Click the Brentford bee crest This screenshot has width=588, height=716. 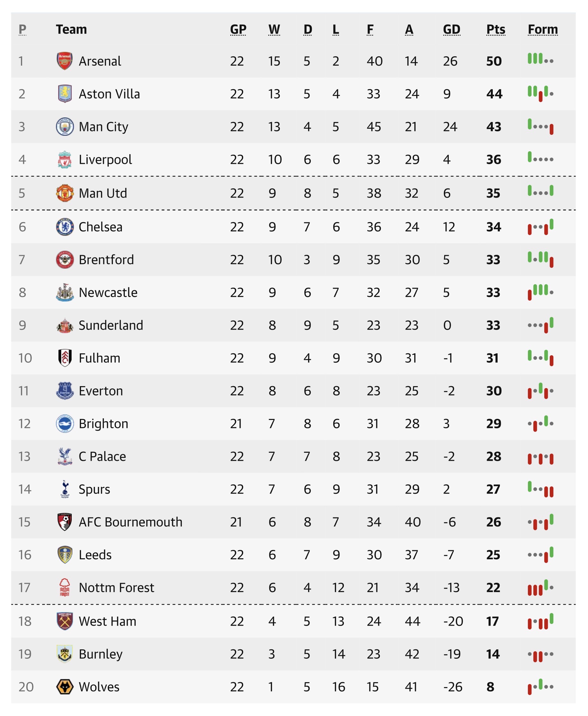tap(64, 260)
